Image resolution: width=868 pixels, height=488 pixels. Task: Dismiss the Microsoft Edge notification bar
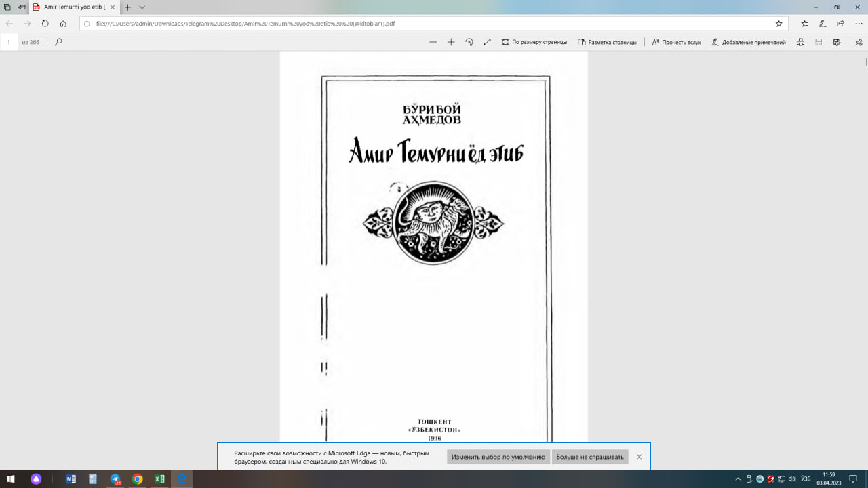(639, 457)
